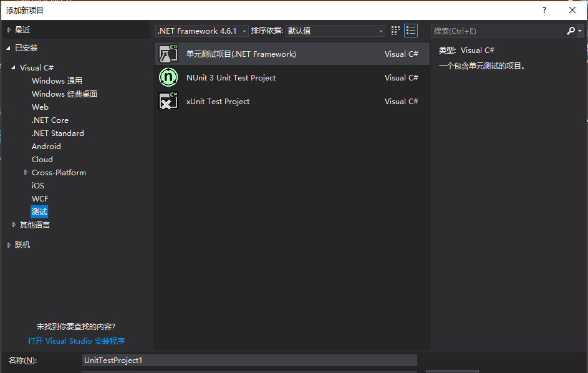This screenshot has width=588, height=373.
Task: Click the 已安装 label
Action: 26,48
